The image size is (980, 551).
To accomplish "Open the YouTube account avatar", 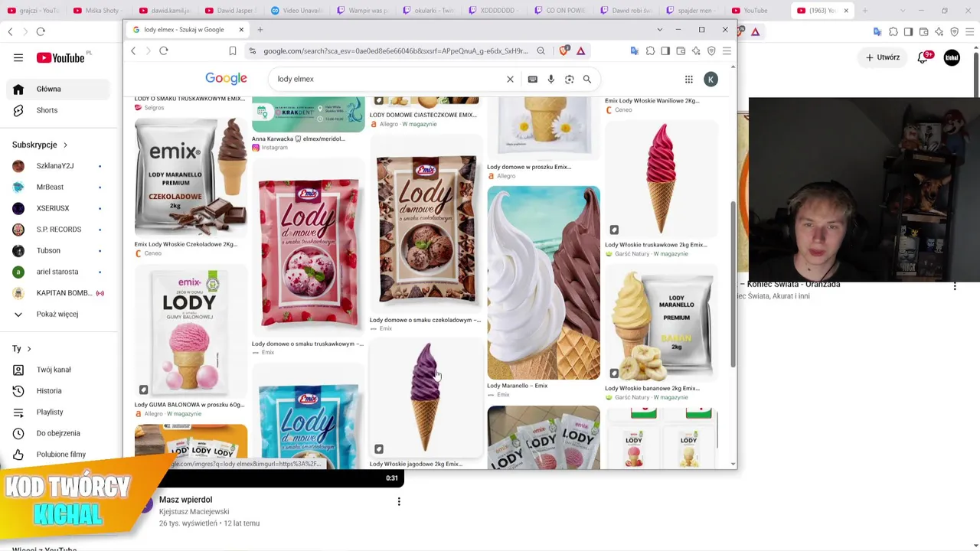I will pos(952,57).
